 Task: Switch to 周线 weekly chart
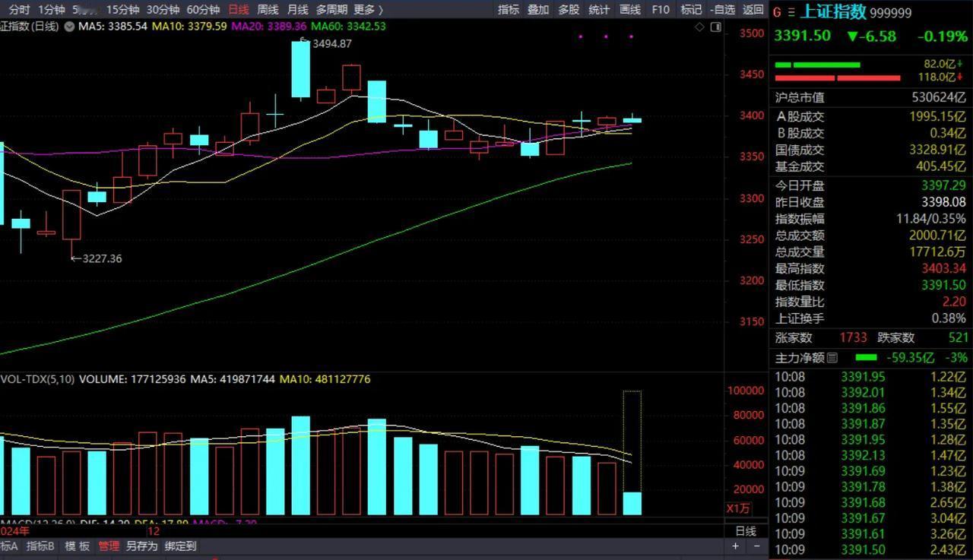[268, 10]
